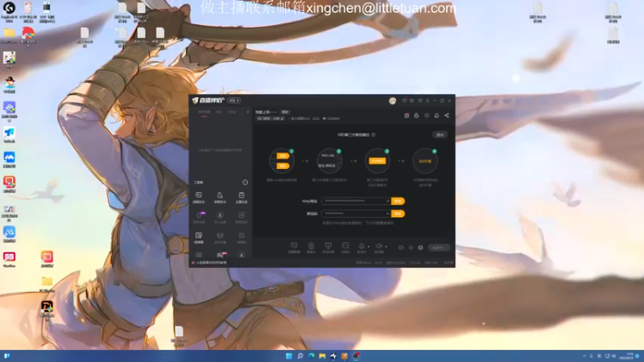Open the toolbox tool with purple badge

(199, 217)
